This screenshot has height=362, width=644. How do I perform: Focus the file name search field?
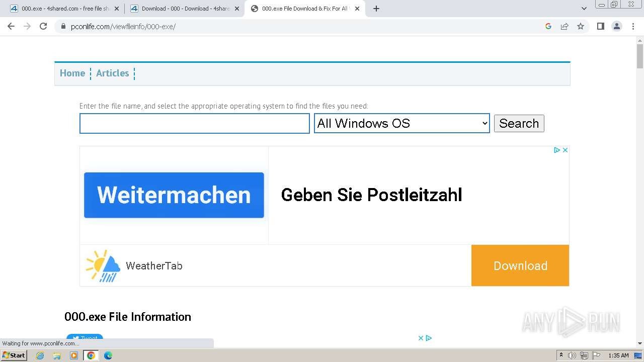(195, 124)
